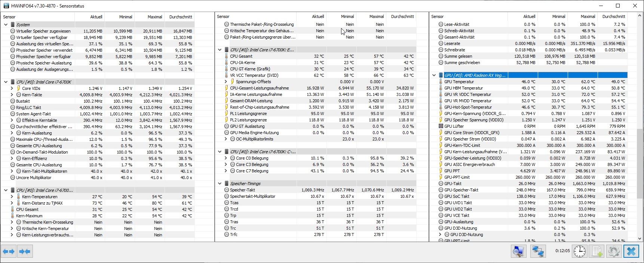This screenshot has height=263, width=644.
Task: Select the Uncore Multiplikator row
Action: (x=98, y=178)
